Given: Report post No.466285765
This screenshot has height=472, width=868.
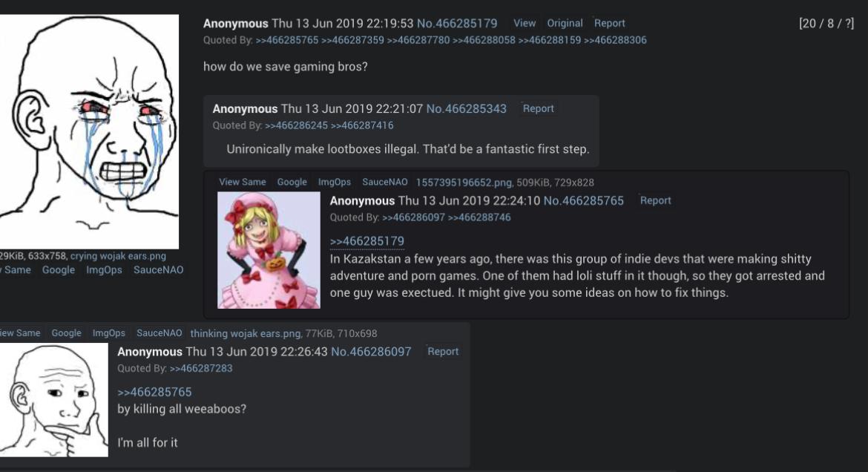Looking at the screenshot, I should pyautogui.click(x=655, y=200).
